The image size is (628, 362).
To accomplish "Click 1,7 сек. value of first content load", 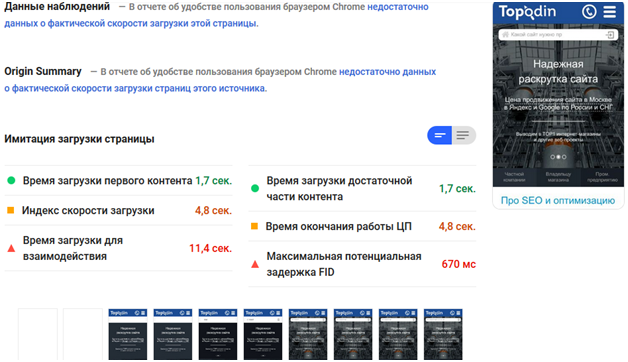I will (213, 181).
